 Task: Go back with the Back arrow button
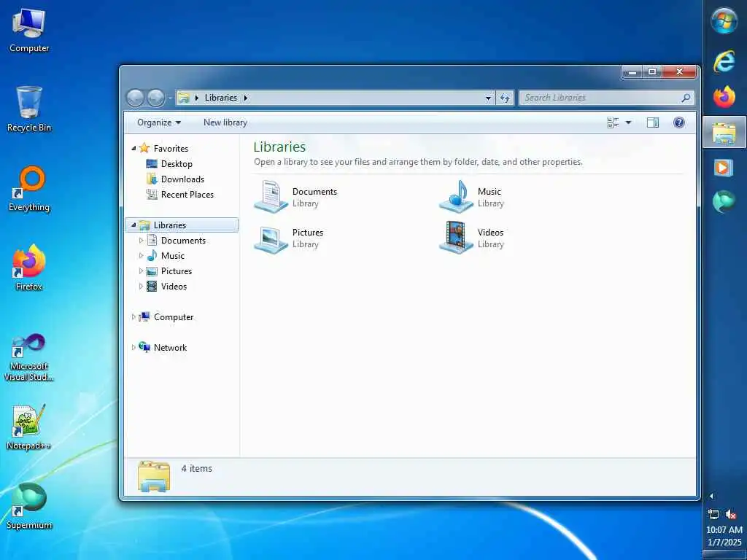(135, 98)
